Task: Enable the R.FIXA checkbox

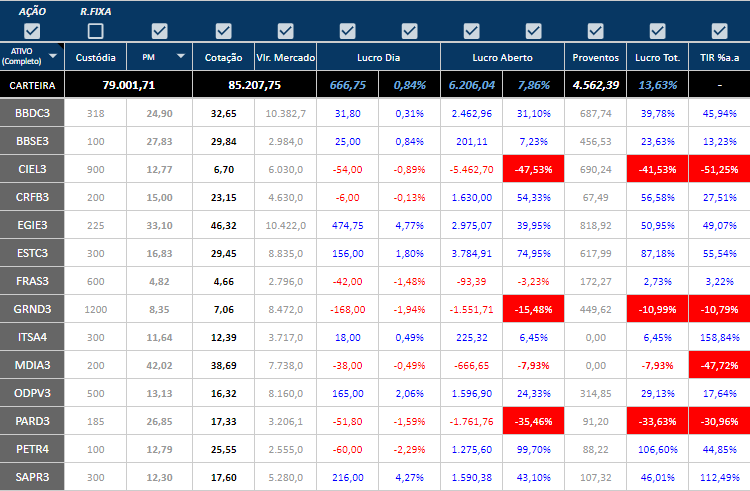Action: (96, 31)
